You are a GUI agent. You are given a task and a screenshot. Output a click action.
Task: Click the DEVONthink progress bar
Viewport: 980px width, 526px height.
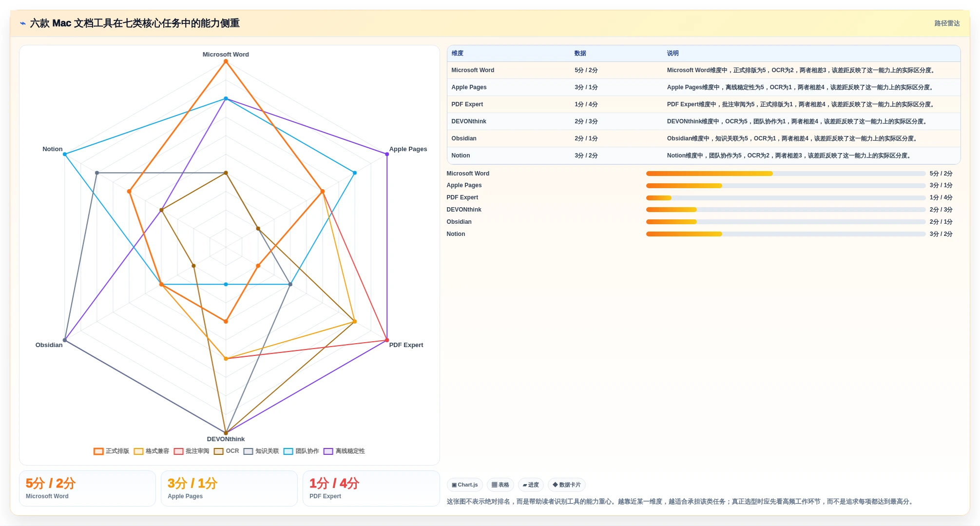[x=786, y=210]
